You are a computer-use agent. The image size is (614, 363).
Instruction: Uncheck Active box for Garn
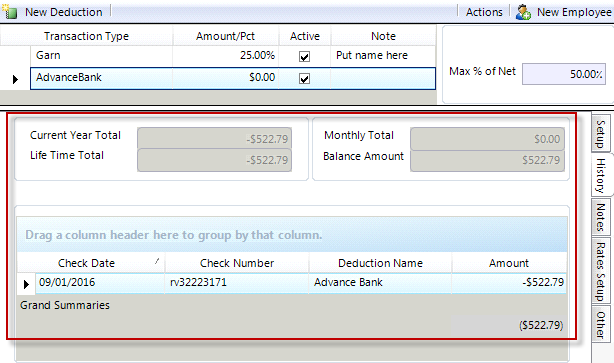click(x=304, y=56)
